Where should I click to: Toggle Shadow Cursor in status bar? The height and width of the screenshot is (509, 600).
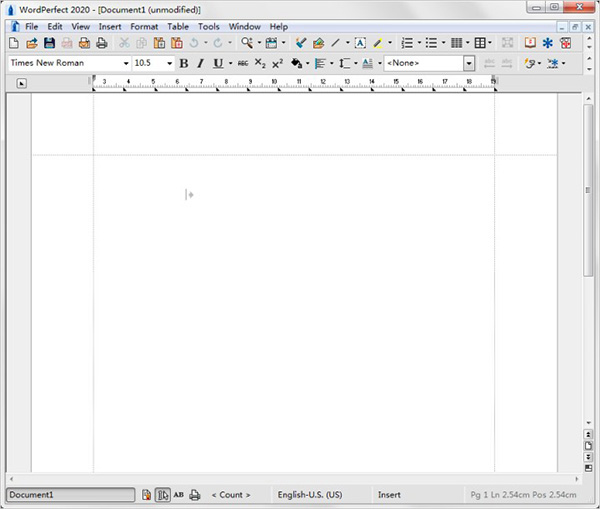[163, 495]
